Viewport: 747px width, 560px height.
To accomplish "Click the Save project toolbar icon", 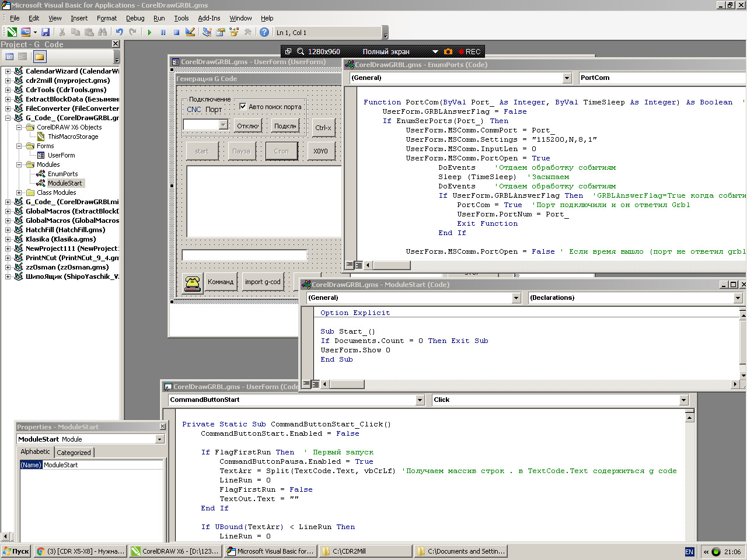I will point(46,33).
